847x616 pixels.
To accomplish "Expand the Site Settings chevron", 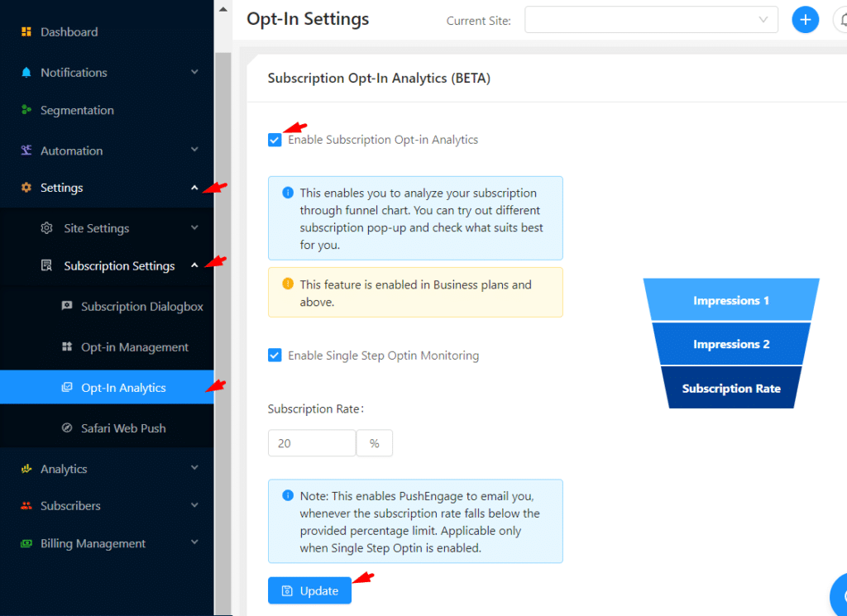I will (x=194, y=227).
